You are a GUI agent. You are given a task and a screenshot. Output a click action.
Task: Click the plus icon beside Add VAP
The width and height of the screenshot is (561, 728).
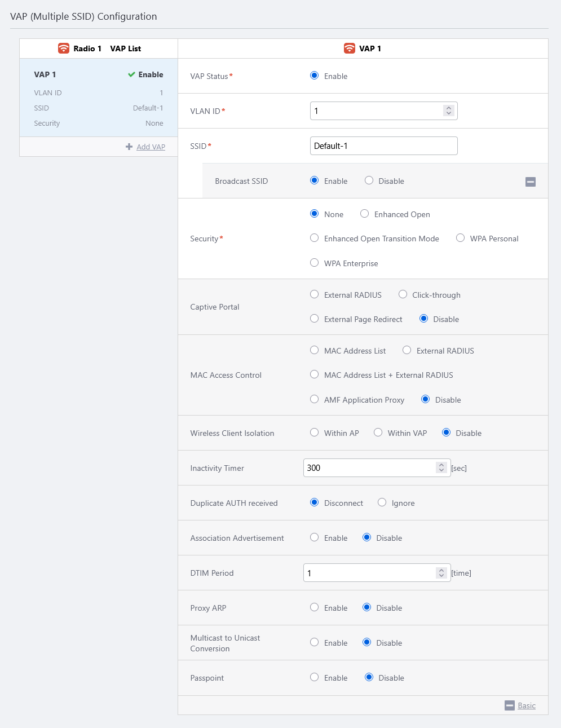click(129, 147)
